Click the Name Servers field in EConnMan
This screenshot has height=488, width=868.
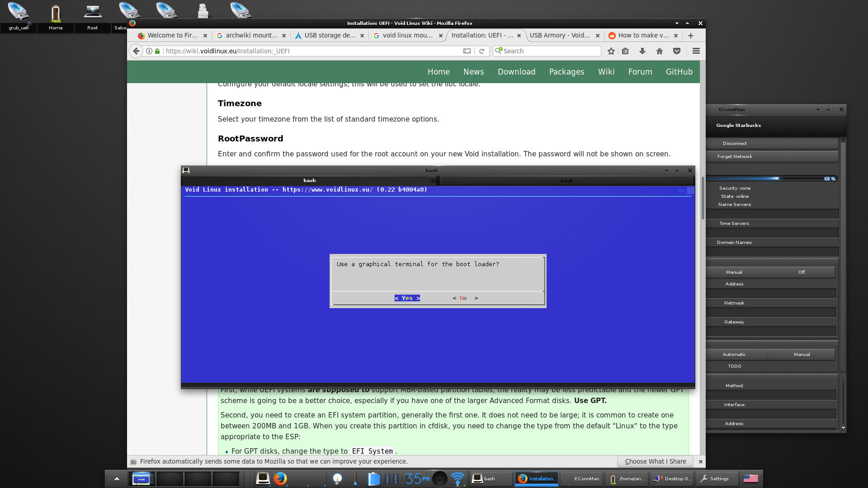point(773,213)
